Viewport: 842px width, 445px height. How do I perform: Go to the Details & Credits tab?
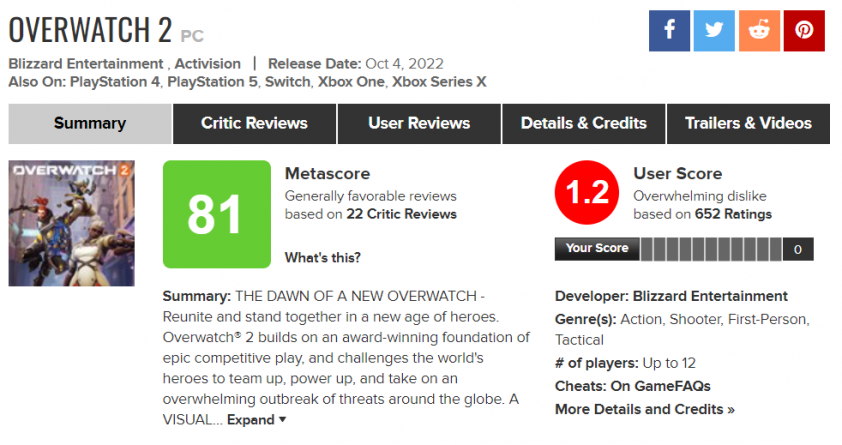coord(584,123)
